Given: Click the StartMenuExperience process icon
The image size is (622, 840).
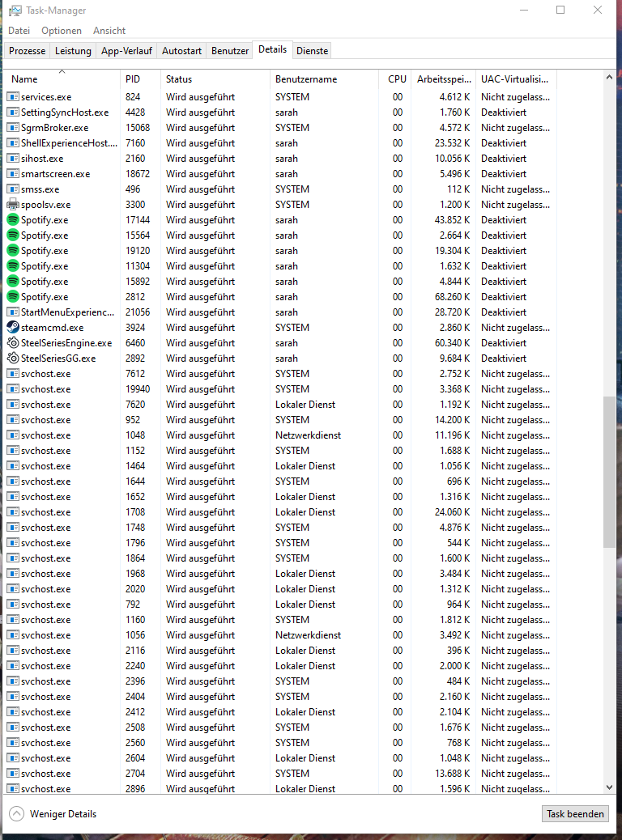Looking at the screenshot, I should (x=13, y=312).
